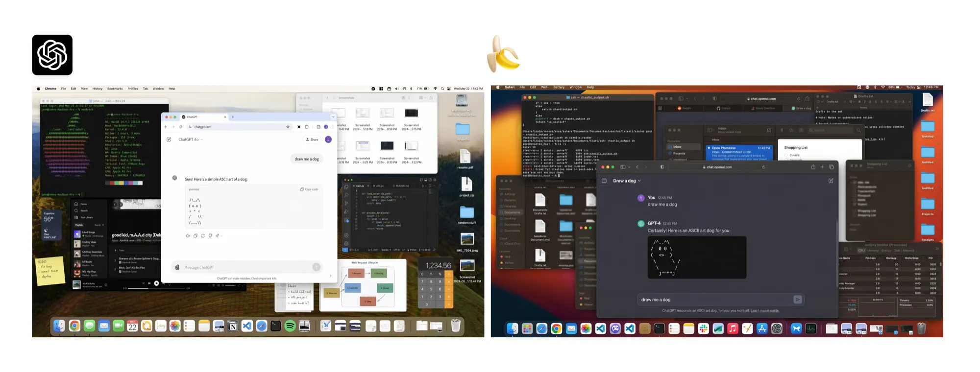Click the scrollbar in the Safari GPT-4 chat

click(x=836, y=254)
